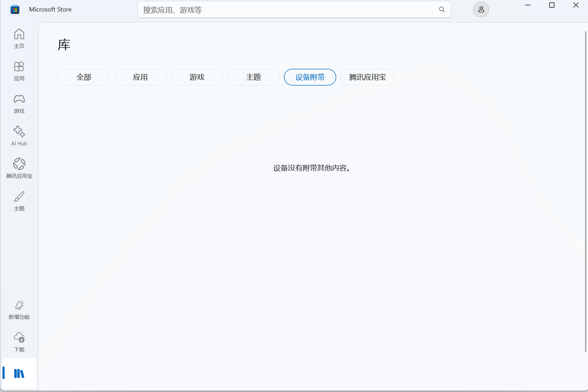This screenshot has height=392, width=588.
Task: Focus the 搜索应用、游戏等 search field
Action: coord(294,9)
